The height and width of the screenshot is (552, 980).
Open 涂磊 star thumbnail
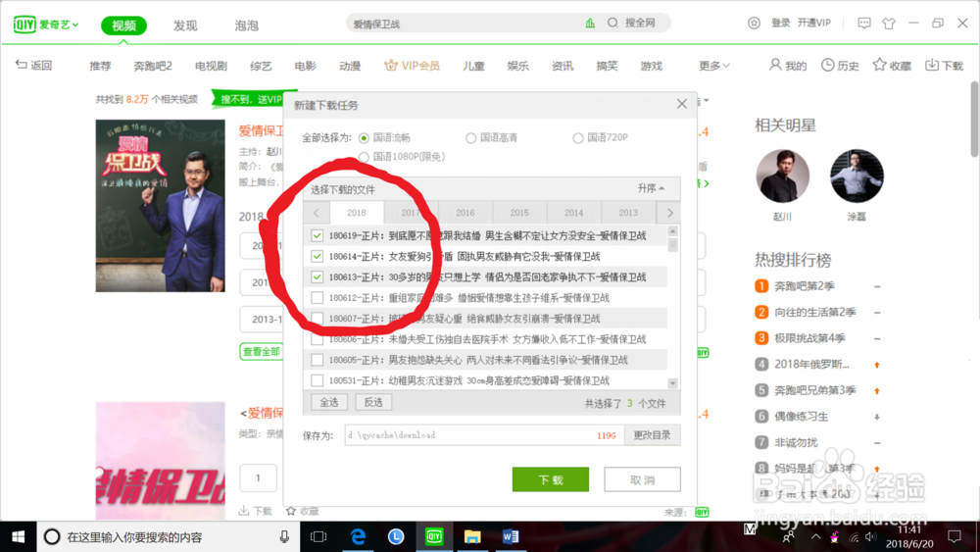[x=857, y=176]
